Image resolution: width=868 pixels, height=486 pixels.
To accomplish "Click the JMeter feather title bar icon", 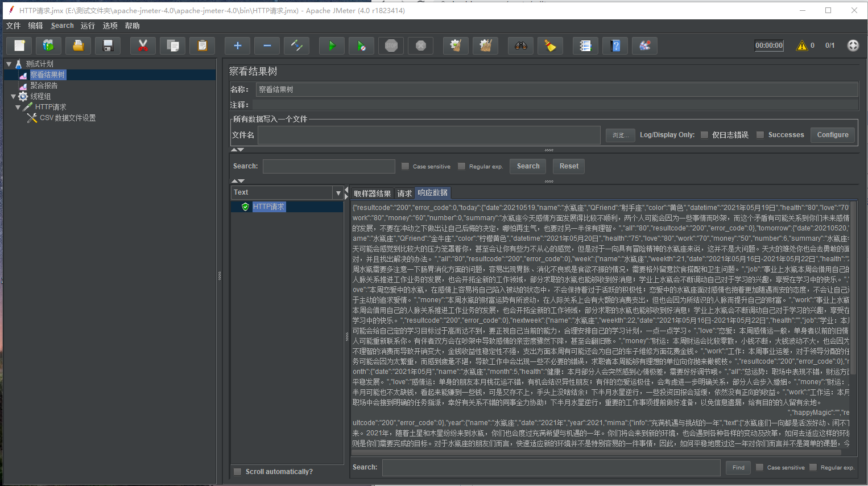I will pos(10,10).
